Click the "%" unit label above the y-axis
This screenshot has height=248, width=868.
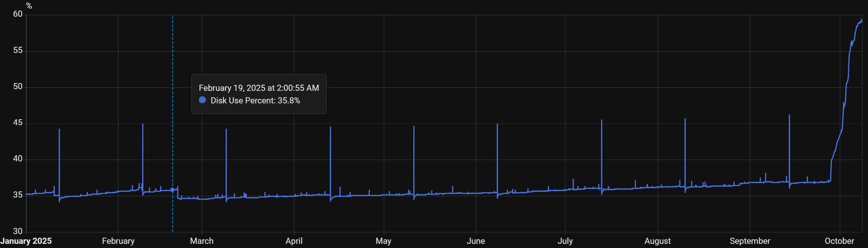coord(29,6)
